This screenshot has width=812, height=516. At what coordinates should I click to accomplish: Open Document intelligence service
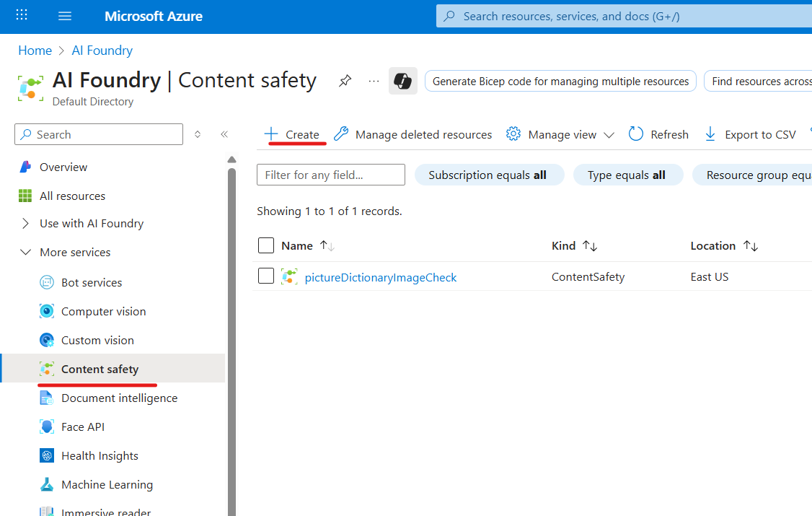pos(119,398)
